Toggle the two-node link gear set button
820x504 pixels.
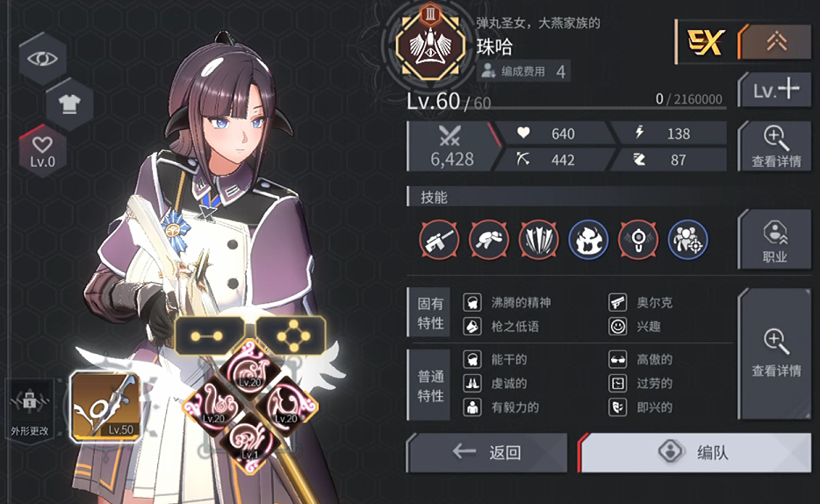[207, 335]
